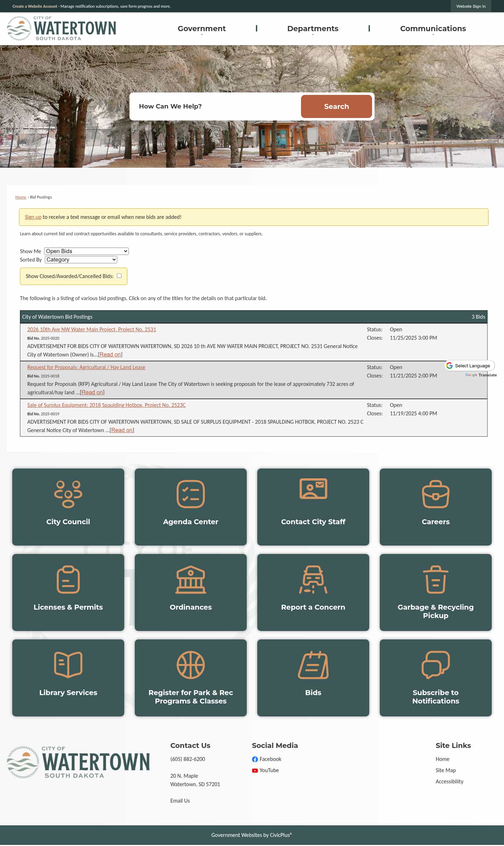504x846 pixels.
Task: Click the Email Us link
Action: [x=180, y=801]
